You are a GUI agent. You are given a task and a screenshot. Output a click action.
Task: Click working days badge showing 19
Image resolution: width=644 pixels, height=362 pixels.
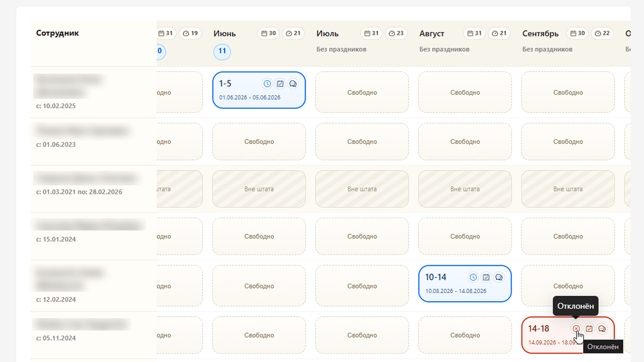[x=190, y=33]
